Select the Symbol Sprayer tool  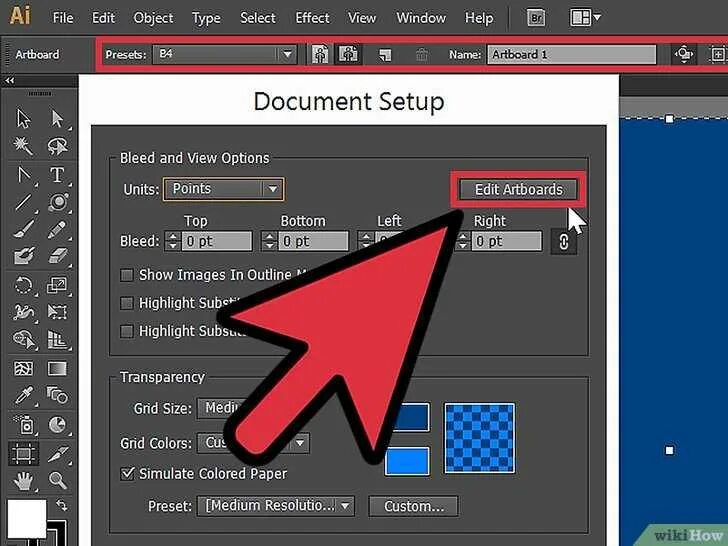point(23,424)
